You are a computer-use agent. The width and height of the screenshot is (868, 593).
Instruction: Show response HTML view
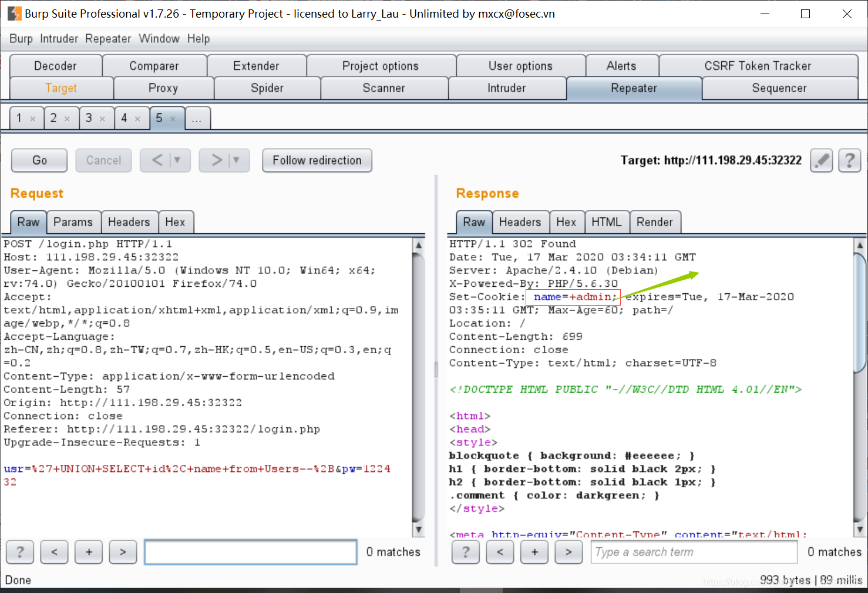(x=607, y=222)
